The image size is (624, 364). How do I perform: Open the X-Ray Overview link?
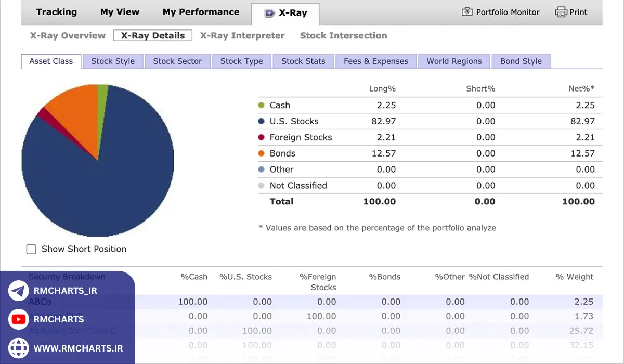[68, 36]
